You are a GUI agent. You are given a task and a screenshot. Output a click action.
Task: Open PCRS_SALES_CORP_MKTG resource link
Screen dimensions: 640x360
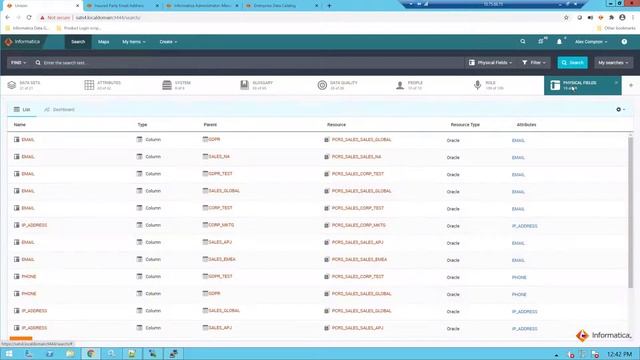point(358,225)
